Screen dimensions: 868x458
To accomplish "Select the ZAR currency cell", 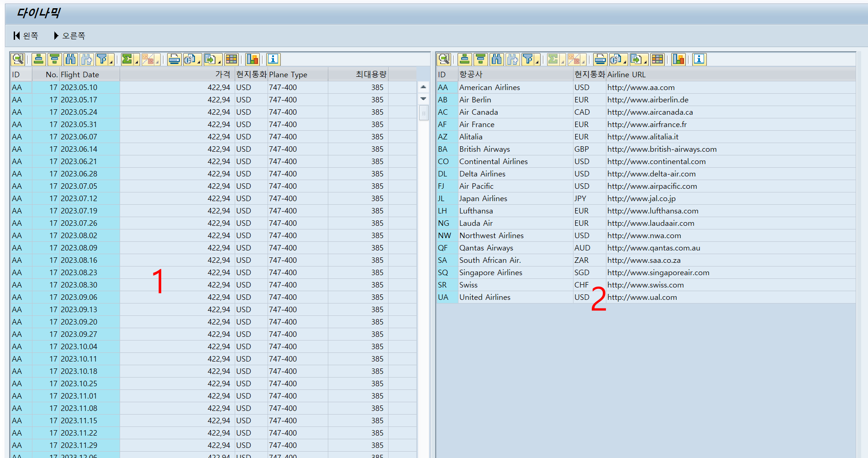I will (x=589, y=260).
